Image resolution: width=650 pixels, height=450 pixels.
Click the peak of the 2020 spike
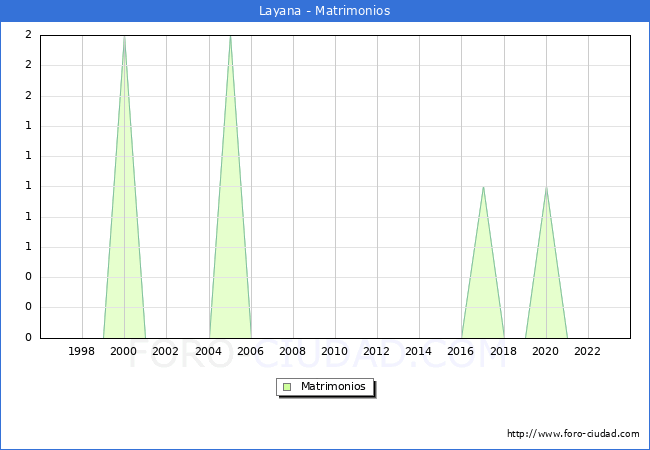click(x=546, y=188)
